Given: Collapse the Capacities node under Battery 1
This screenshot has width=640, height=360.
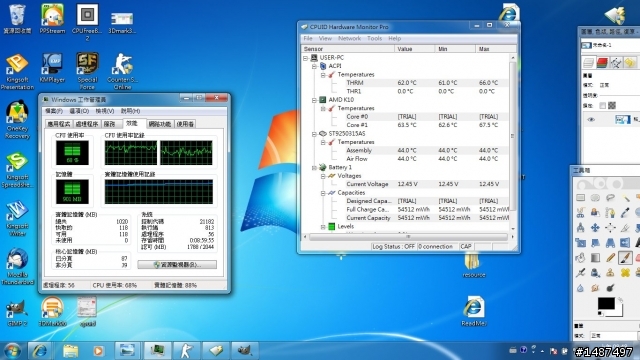Looking at the screenshot, I should pos(323,193).
